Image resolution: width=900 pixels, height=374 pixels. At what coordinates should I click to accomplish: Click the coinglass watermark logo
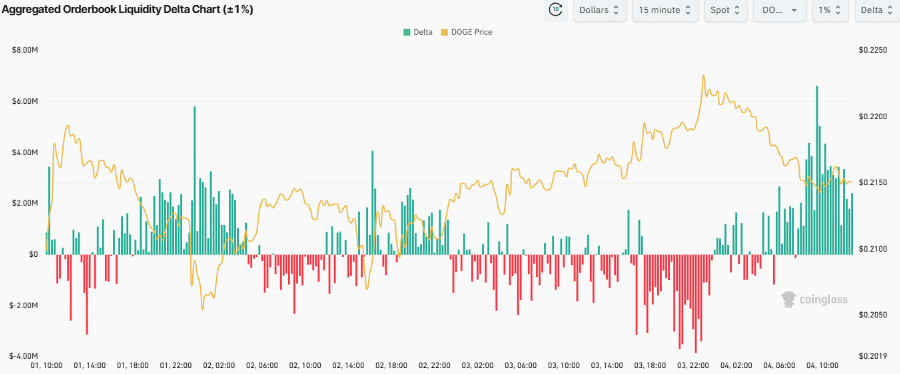tap(814, 299)
